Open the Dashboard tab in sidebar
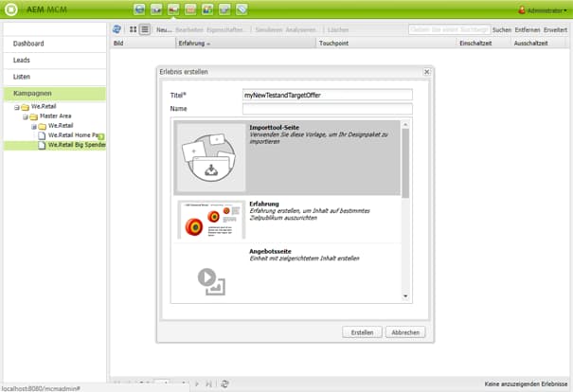Viewport: 573px width, 392px height. [55, 44]
